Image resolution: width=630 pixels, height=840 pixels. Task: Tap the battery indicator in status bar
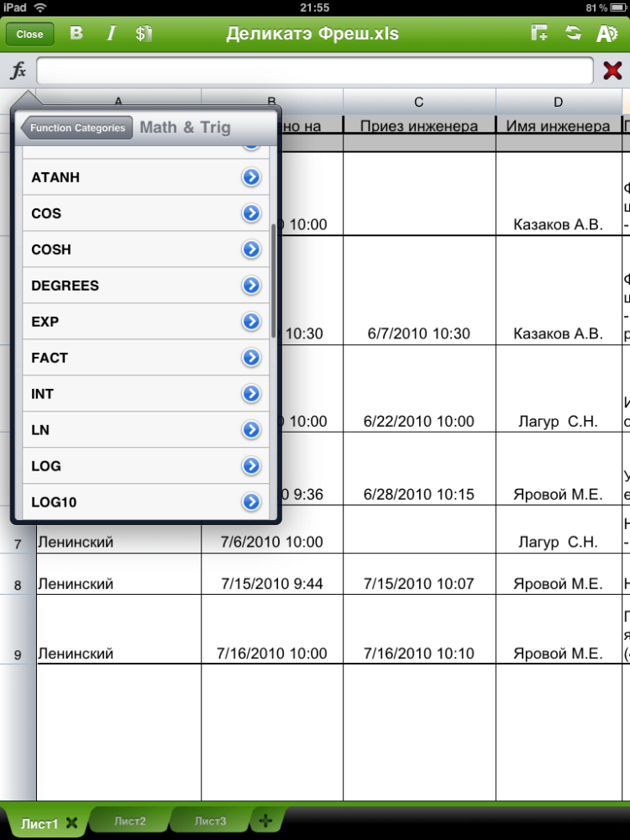click(x=619, y=8)
